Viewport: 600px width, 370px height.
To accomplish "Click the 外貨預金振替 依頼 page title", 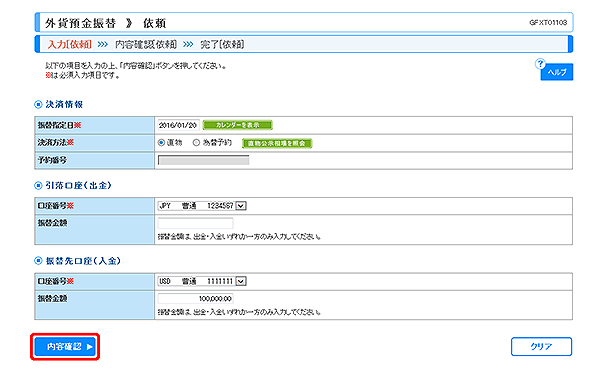I will click(x=106, y=23).
